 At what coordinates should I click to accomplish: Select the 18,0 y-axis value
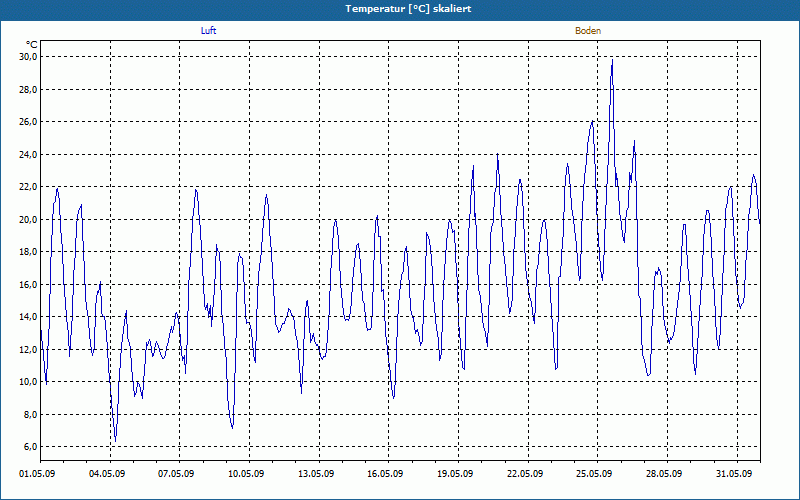[29, 252]
